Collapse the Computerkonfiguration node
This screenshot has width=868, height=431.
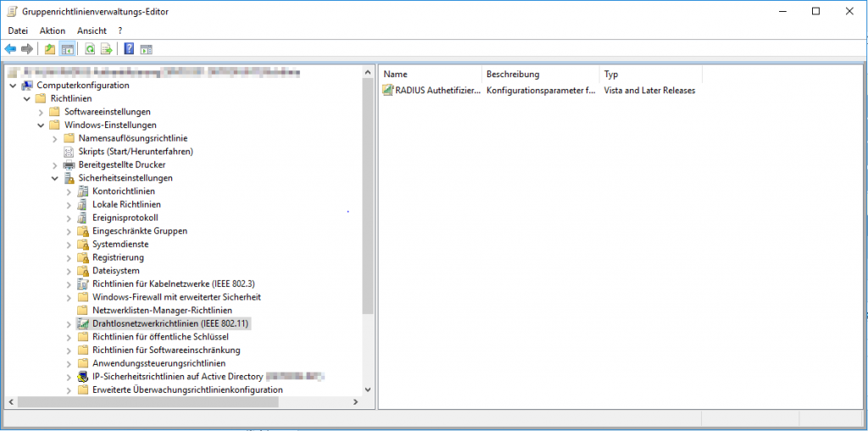click(x=13, y=86)
